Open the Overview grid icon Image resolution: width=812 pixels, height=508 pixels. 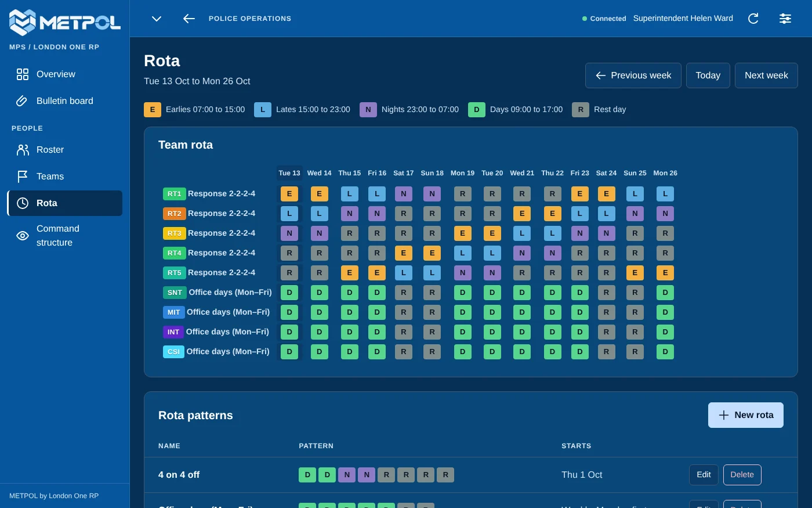(x=23, y=74)
